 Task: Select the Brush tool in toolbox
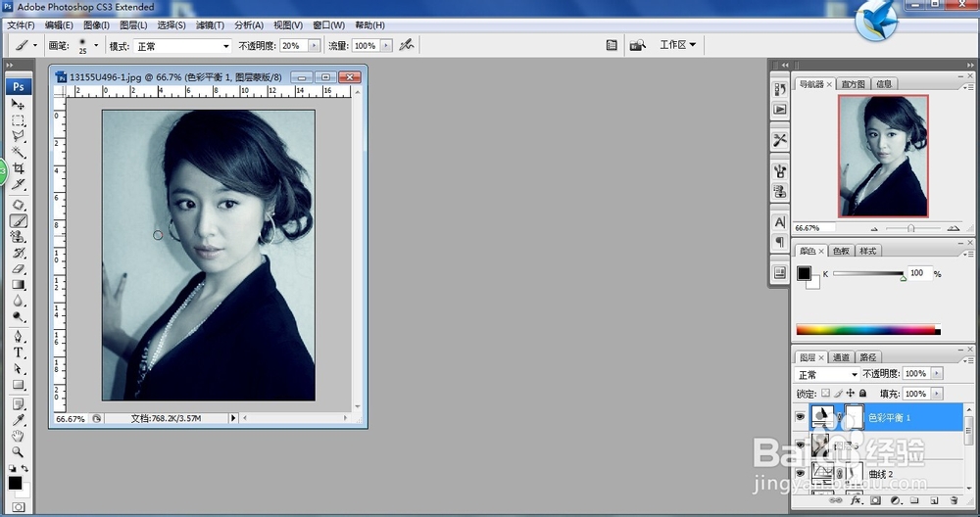[18, 221]
